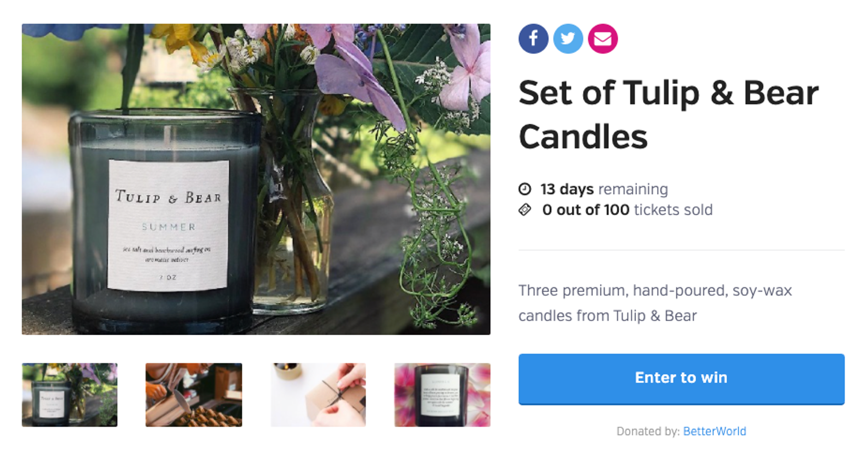
Task: Click the 0 out of 100 tickets sold text
Action: (628, 210)
